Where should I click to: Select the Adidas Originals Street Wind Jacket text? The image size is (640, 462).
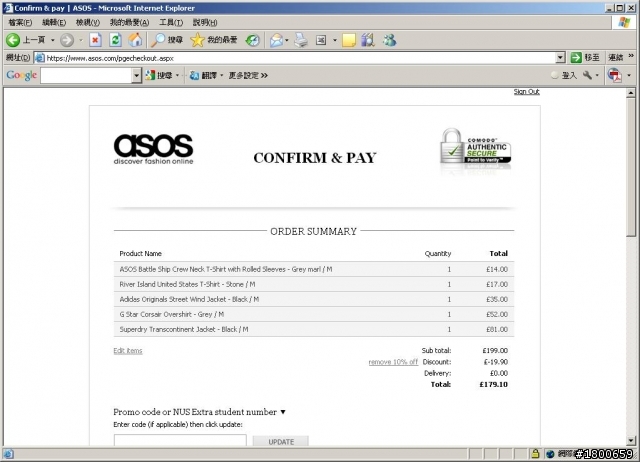pos(189,299)
